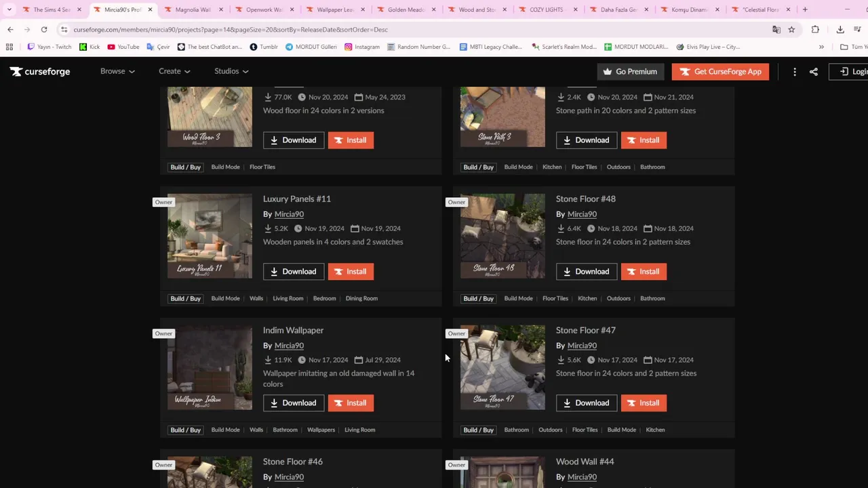
Task: Click the CurseForge logo
Action: [x=40, y=71]
